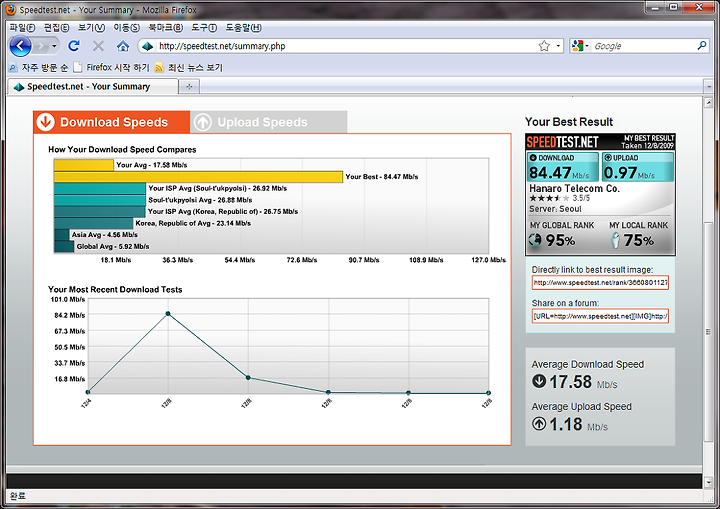Open the 파일 menu
This screenshot has height=509, width=720.
pos(22,28)
